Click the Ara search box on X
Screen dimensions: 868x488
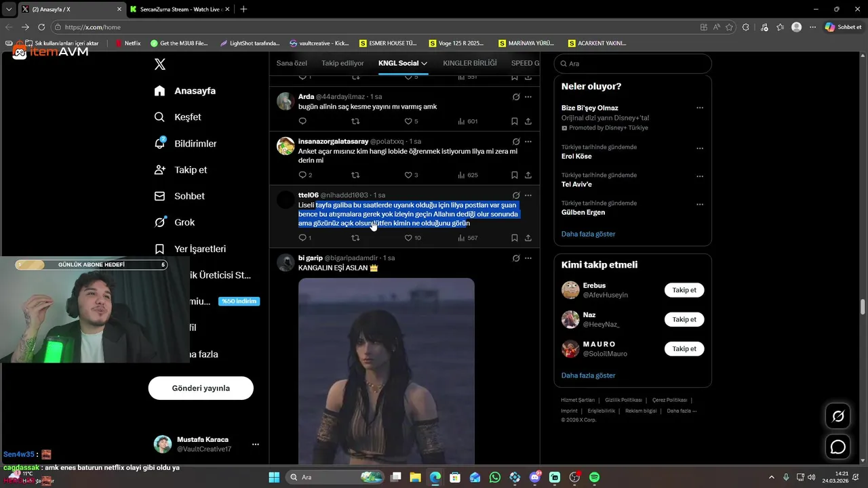click(x=633, y=64)
